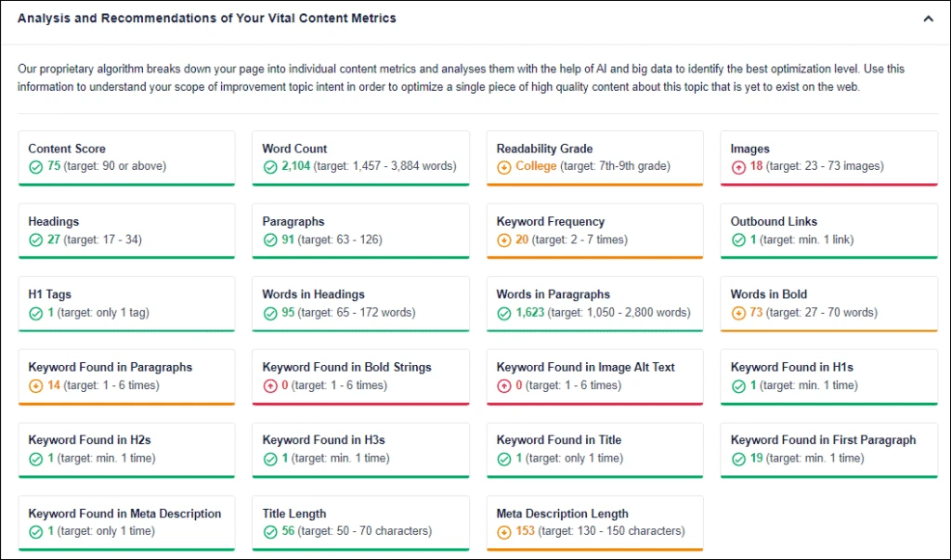Click the green check icon beside Content Score
Screen dimensions: 951x560
tap(35, 167)
